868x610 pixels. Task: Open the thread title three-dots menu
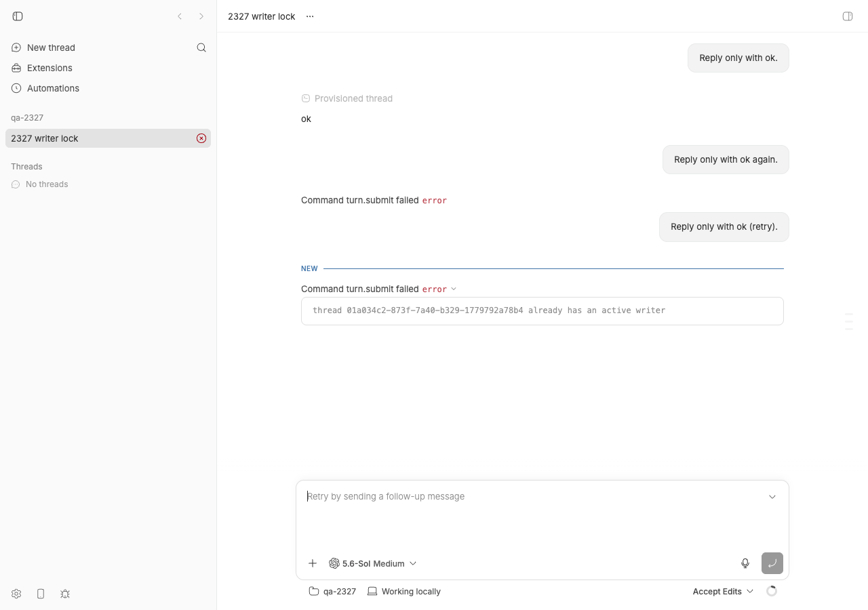(x=310, y=16)
